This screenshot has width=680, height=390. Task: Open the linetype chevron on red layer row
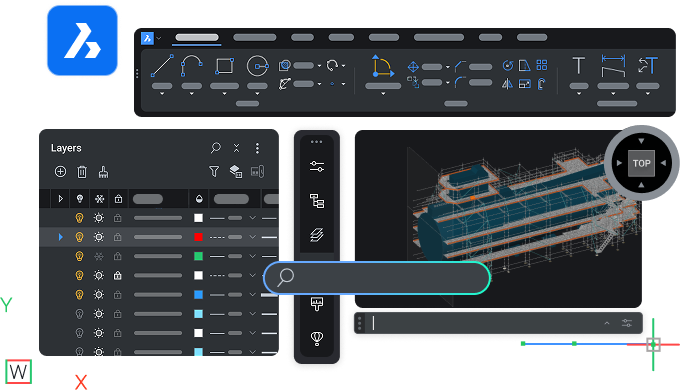pyautogui.click(x=252, y=237)
